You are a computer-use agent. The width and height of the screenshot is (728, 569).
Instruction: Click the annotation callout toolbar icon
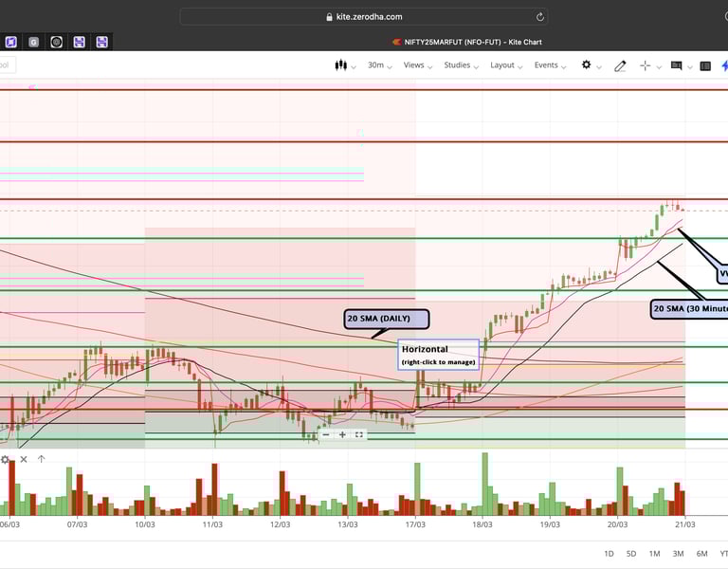[x=677, y=66]
